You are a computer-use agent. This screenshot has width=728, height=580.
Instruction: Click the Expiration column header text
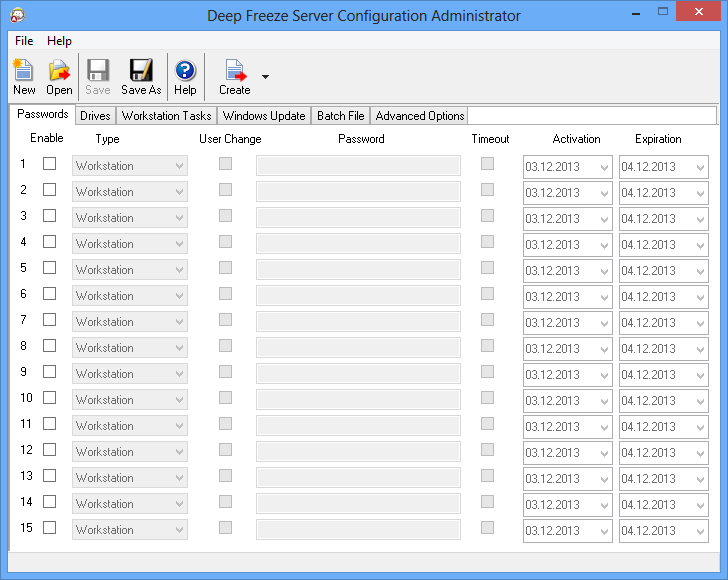[658, 139]
